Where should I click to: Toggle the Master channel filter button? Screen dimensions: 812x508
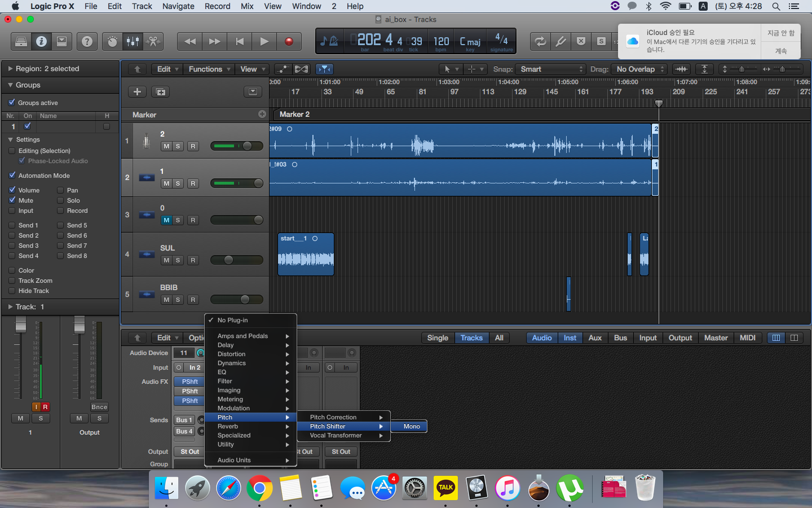click(716, 338)
